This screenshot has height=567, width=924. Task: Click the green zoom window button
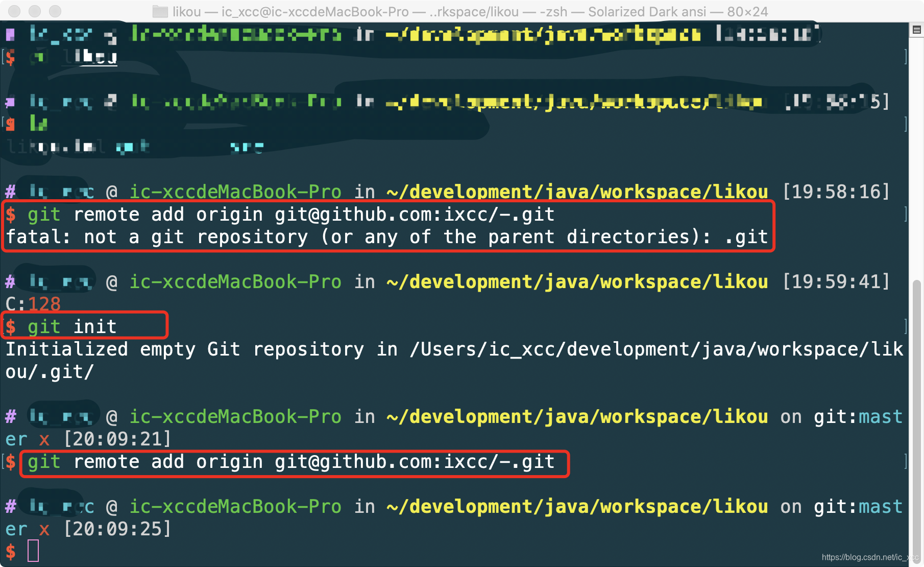(55, 11)
